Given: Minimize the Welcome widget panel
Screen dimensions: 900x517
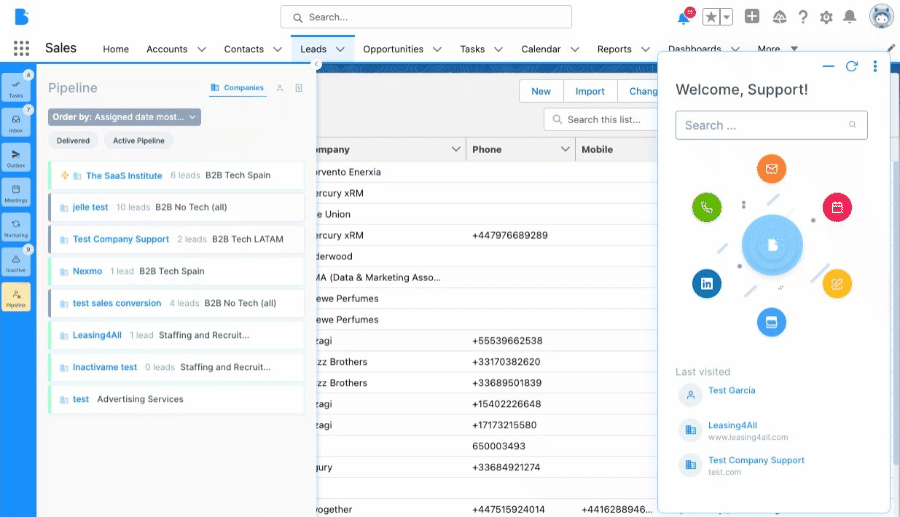Looking at the screenshot, I should point(828,67).
